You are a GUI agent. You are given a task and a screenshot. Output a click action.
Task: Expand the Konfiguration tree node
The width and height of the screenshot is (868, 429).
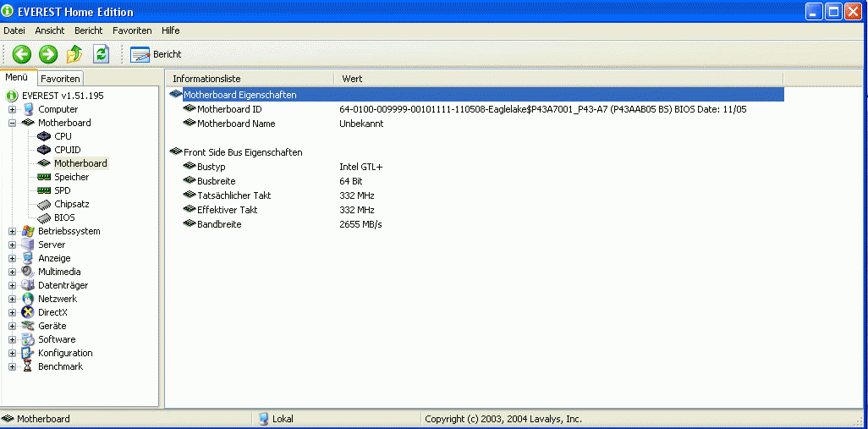pyautogui.click(x=12, y=353)
